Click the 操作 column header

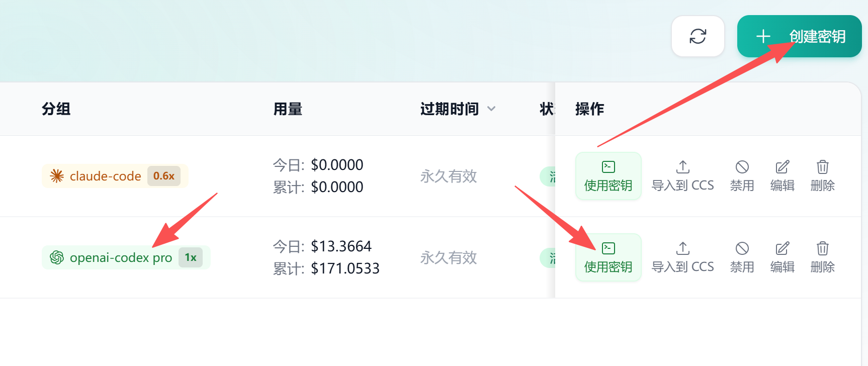[590, 109]
